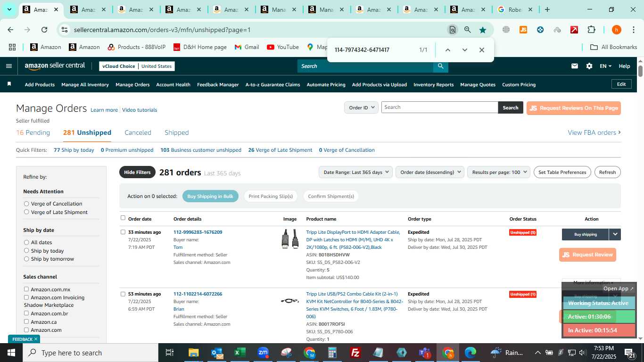Open the Order ID search type dropdown
644x362 pixels.
click(361, 107)
